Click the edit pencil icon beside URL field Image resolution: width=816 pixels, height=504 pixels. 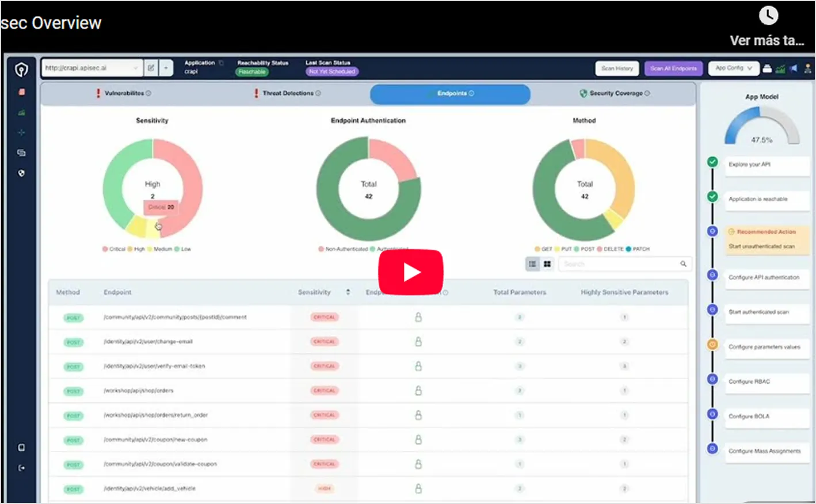[151, 68]
